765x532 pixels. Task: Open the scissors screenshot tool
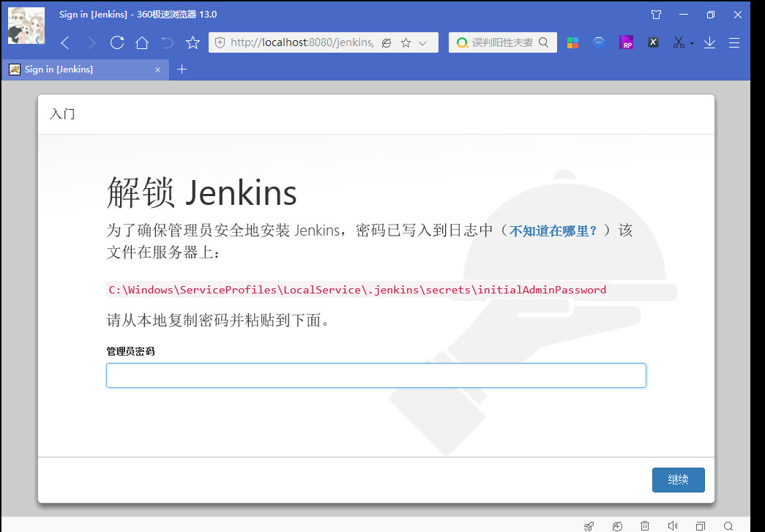(679, 43)
